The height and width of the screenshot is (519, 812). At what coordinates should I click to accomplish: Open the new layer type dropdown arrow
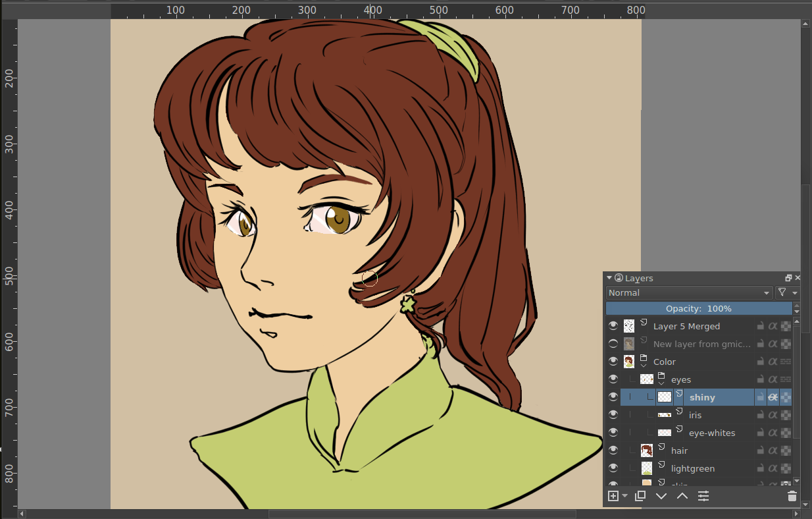(624, 496)
